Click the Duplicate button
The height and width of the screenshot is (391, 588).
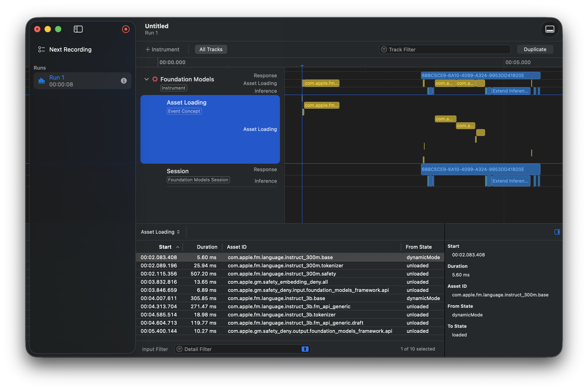(x=535, y=49)
